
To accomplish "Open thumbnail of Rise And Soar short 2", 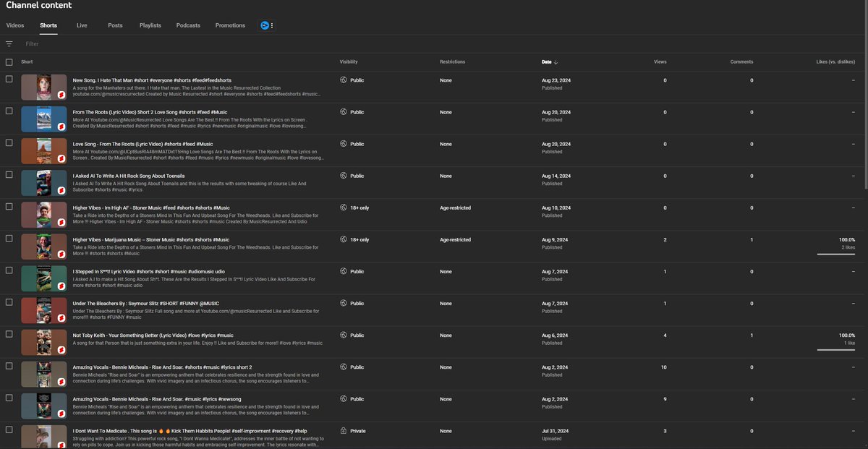I will point(44,373).
